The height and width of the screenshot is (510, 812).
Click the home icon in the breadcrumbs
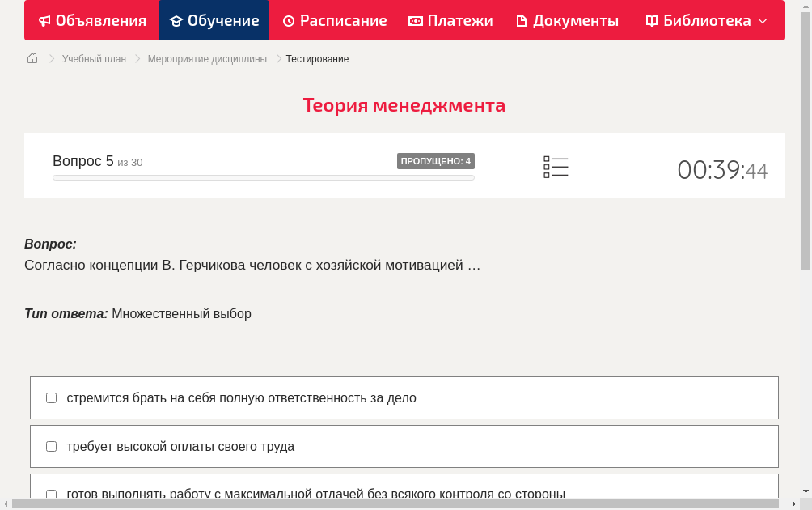coord(32,58)
